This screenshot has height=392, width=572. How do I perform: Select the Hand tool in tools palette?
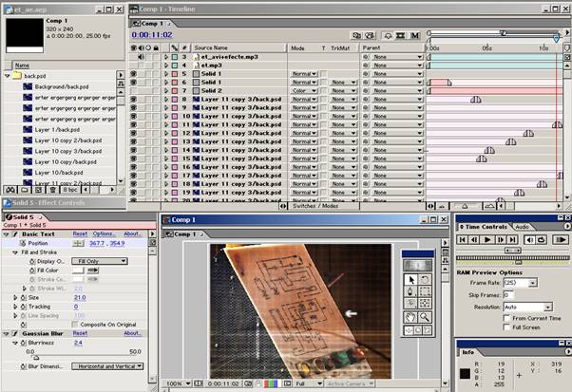click(410, 317)
